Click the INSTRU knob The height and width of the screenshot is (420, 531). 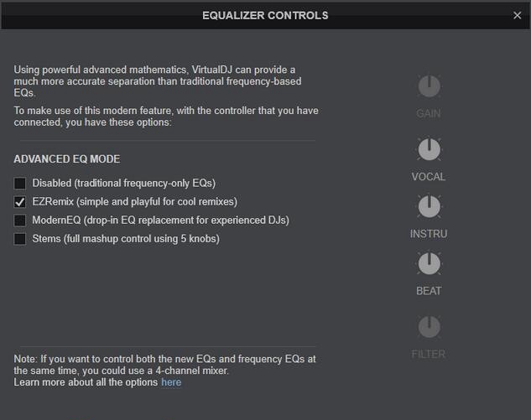429,206
